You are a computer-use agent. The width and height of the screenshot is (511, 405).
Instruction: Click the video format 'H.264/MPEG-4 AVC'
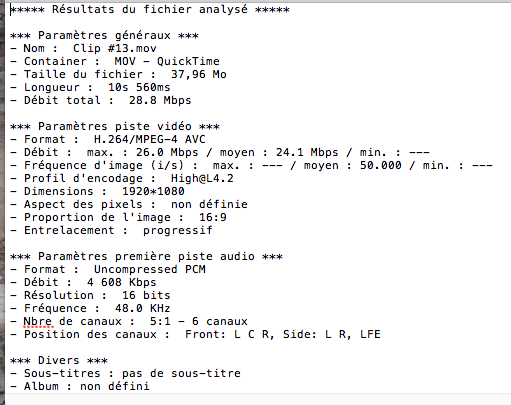[x=150, y=139]
